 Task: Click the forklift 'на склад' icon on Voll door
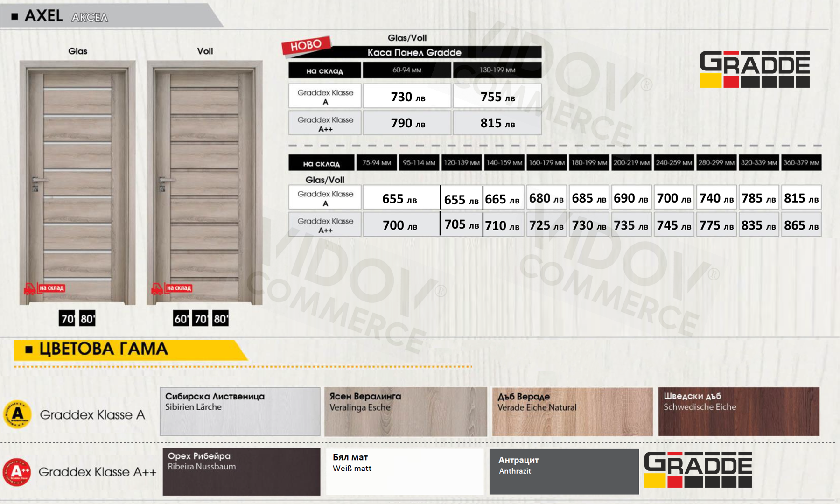click(171, 288)
